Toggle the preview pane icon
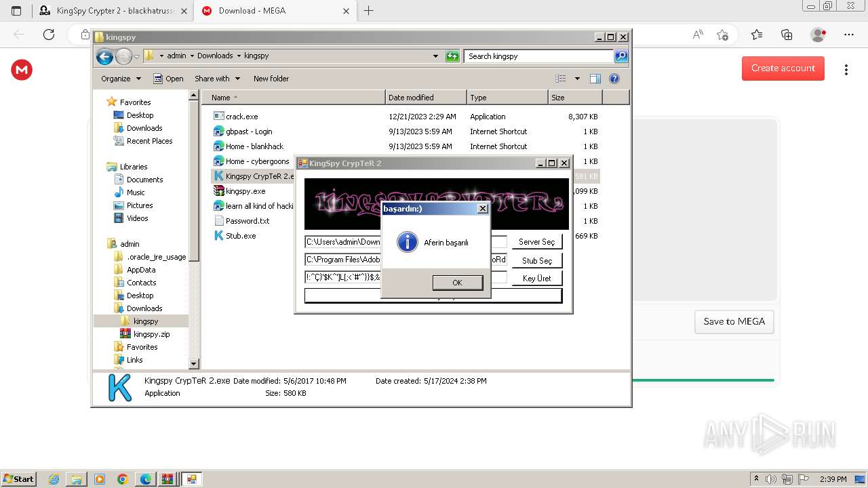Image resolution: width=868 pixels, height=488 pixels. point(595,79)
